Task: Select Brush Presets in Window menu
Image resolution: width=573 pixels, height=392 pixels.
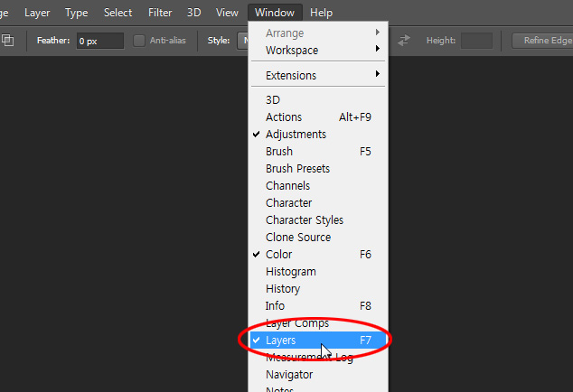Action: click(x=297, y=168)
